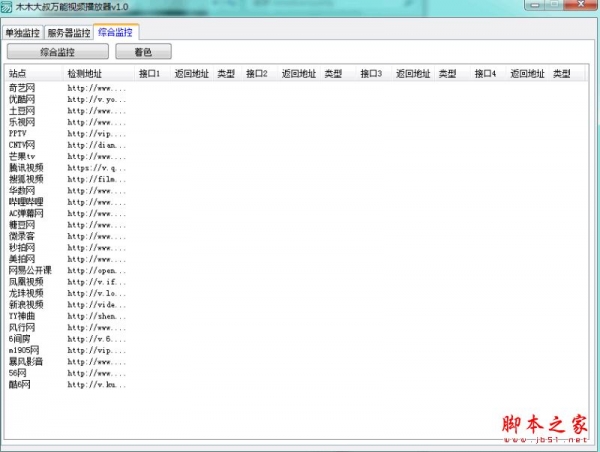
Task: Click the http://v.yo... address cell
Action: pos(96,100)
